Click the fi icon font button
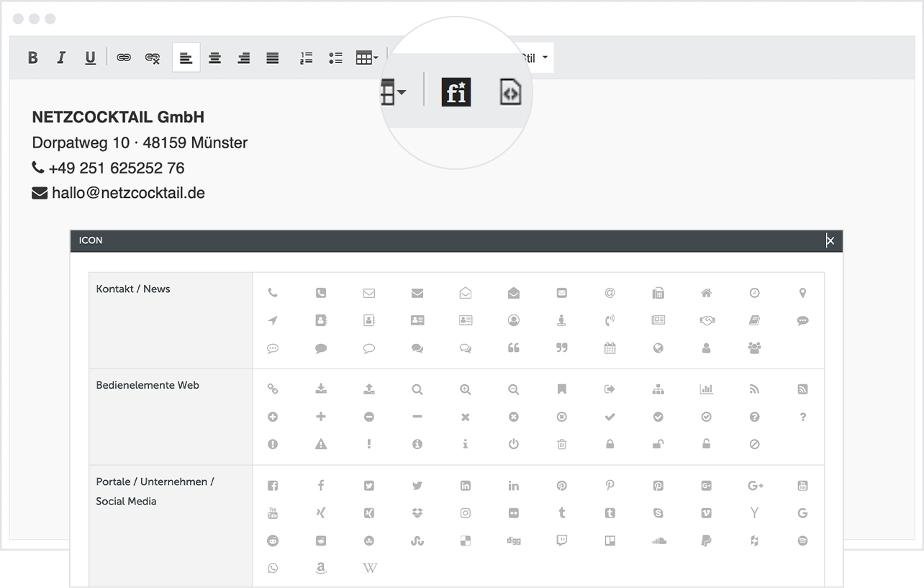Viewport: 924px width, 588px height. tap(456, 92)
